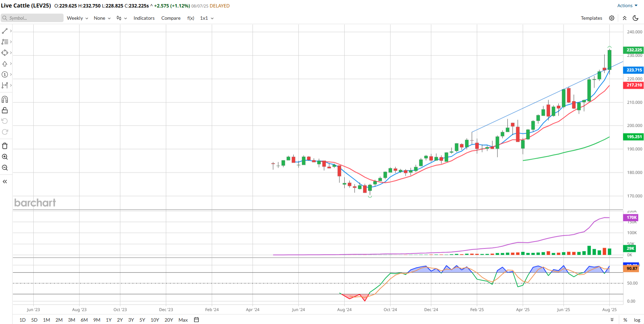Select the arrow marker tool
This screenshot has height=324, width=644.
pos(5,64)
